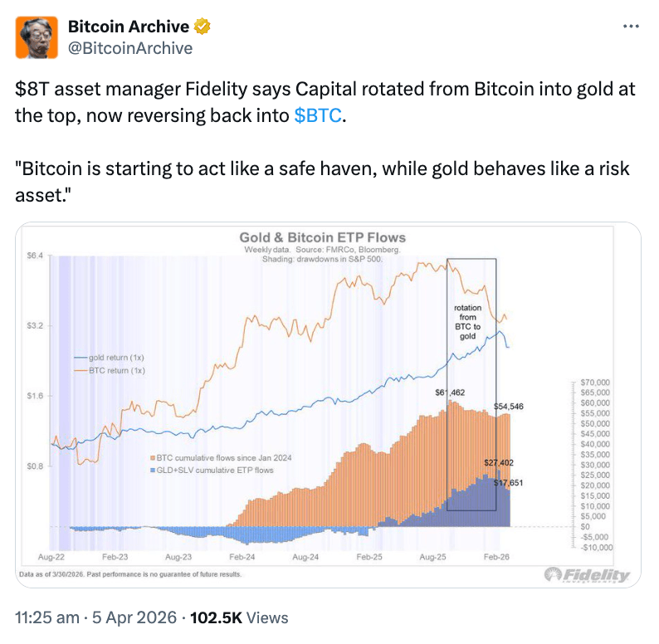Click the Fidelity logo on the chart

click(587, 575)
